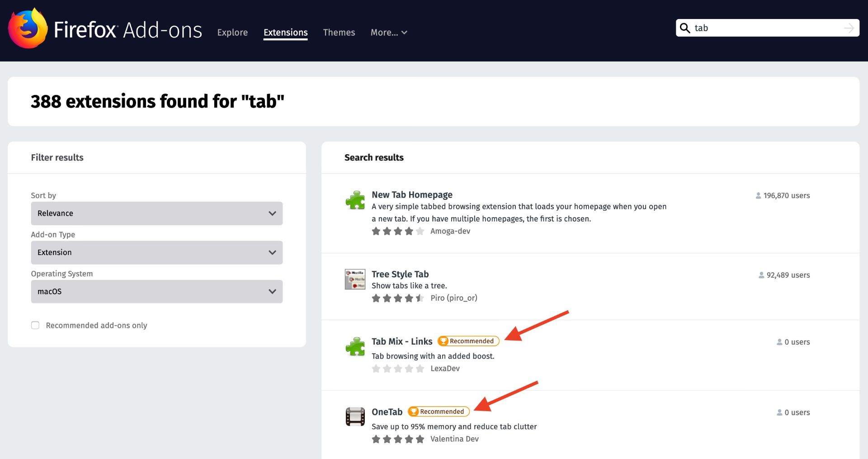This screenshot has width=868, height=459.
Task: Switch to the Themes tab
Action: (x=339, y=33)
